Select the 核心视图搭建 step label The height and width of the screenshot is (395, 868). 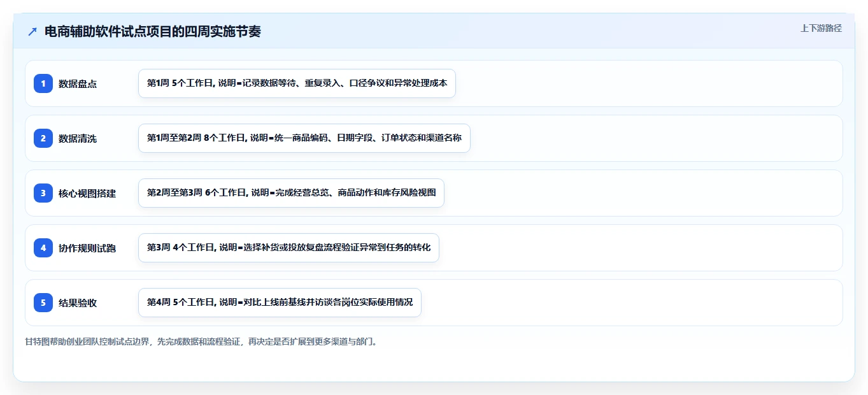click(x=87, y=193)
